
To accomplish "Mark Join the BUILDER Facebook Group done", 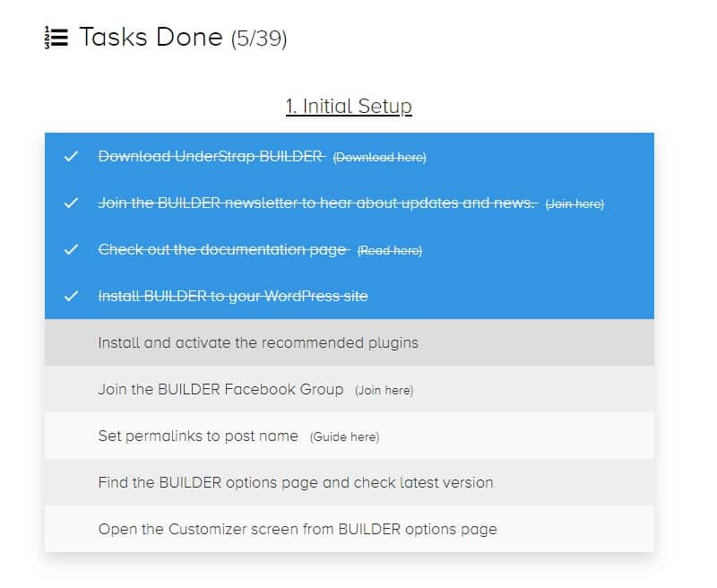I will (x=220, y=389).
